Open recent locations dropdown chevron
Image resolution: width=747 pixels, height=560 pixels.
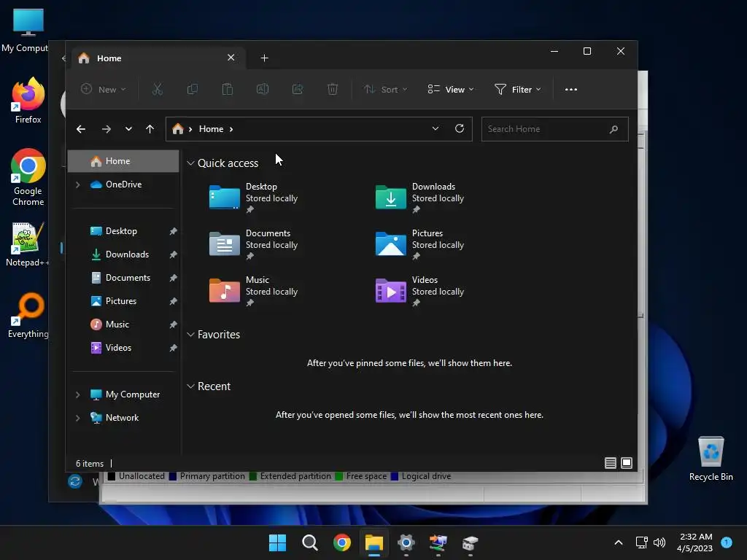pos(128,129)
